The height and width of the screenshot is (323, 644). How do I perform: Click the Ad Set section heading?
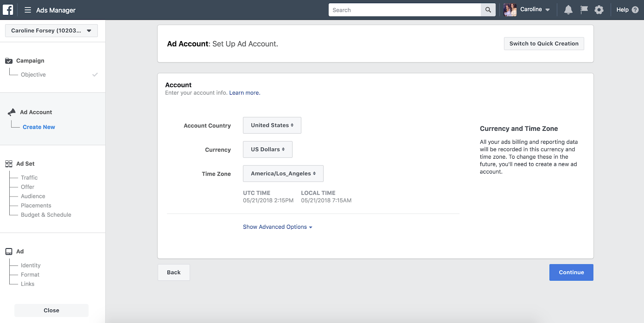pos(25,164)
